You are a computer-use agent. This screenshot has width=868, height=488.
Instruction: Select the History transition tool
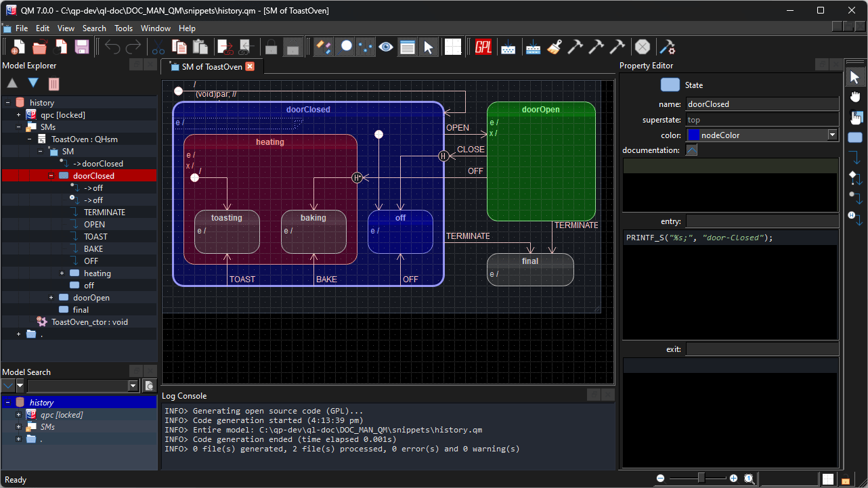pos(855,218)
